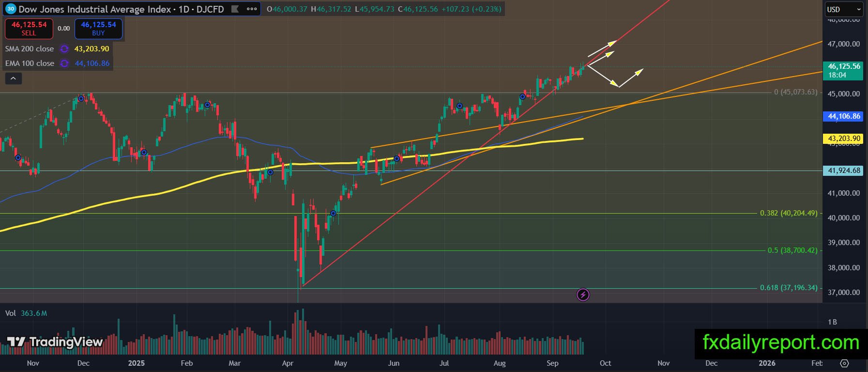Click the May label on the time axis
This screenshot has height=372, width=868.
pos(340,363)
